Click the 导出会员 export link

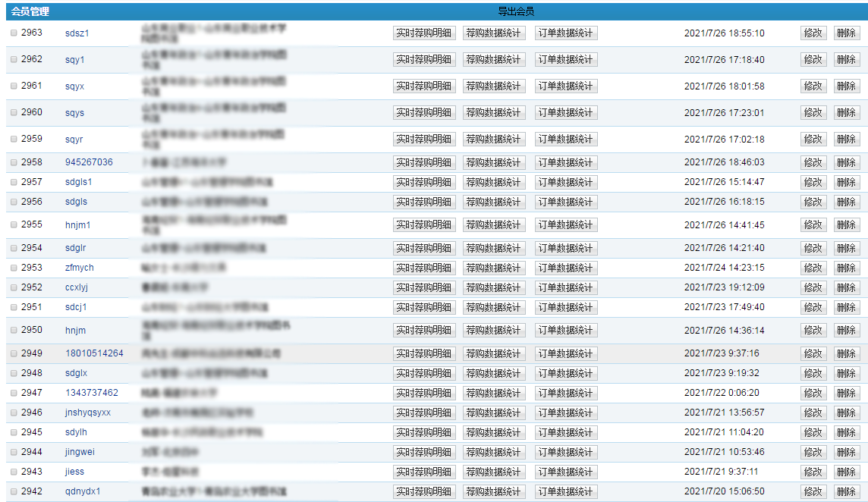516,11
